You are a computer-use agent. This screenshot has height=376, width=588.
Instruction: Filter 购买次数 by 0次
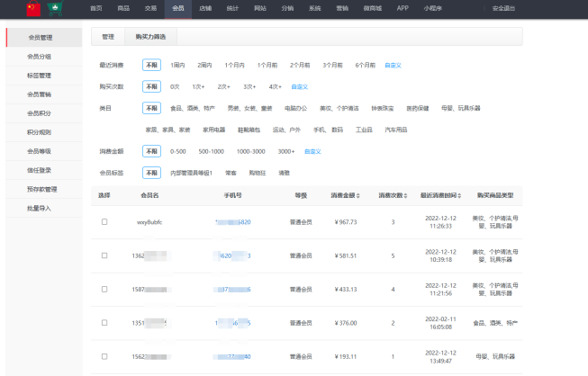point(175,86)
